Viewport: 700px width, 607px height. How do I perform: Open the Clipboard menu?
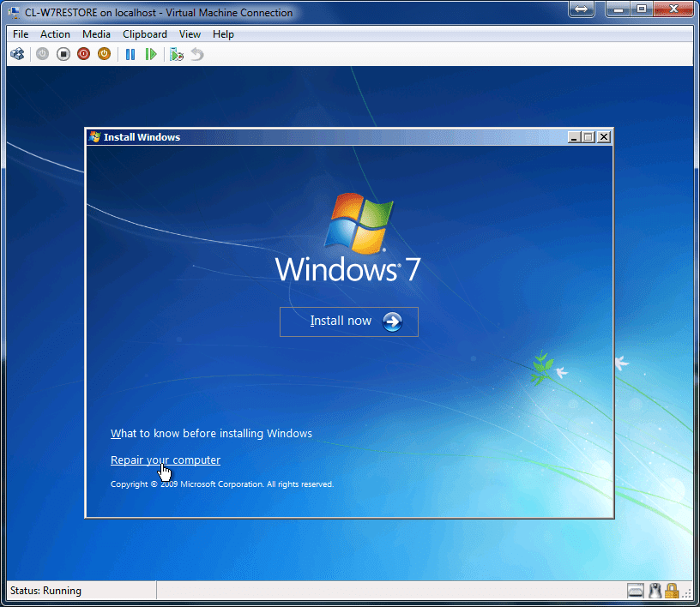click(145, 34)
